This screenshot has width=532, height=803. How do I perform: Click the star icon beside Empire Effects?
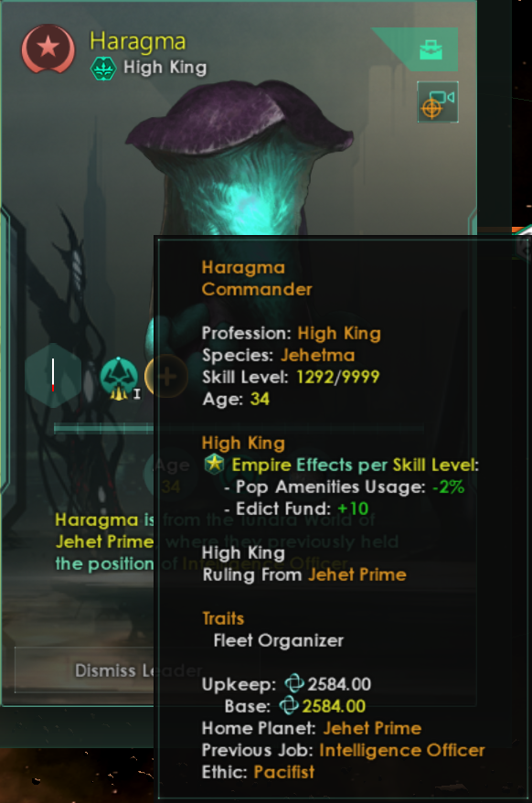pyautogui.click(x=214, y=465)
